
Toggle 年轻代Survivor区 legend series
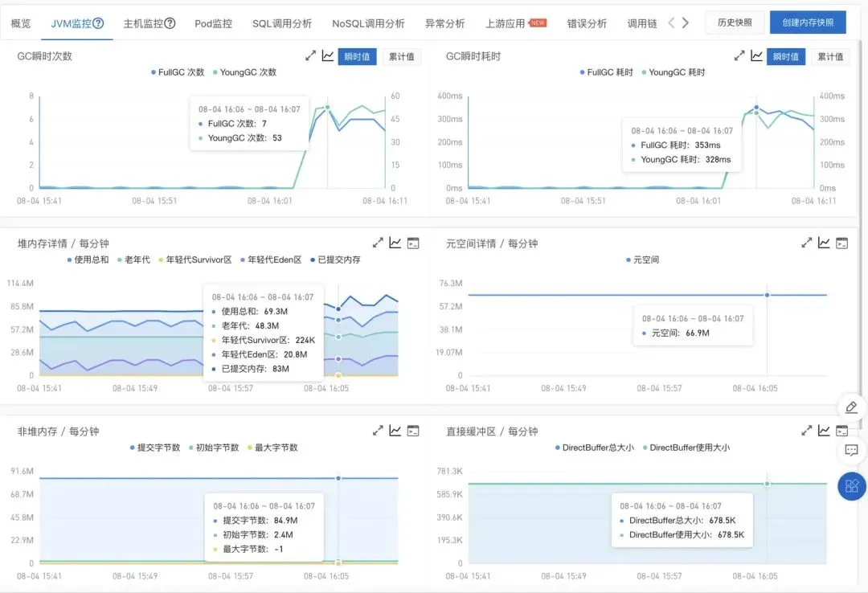tap(195, 260)
